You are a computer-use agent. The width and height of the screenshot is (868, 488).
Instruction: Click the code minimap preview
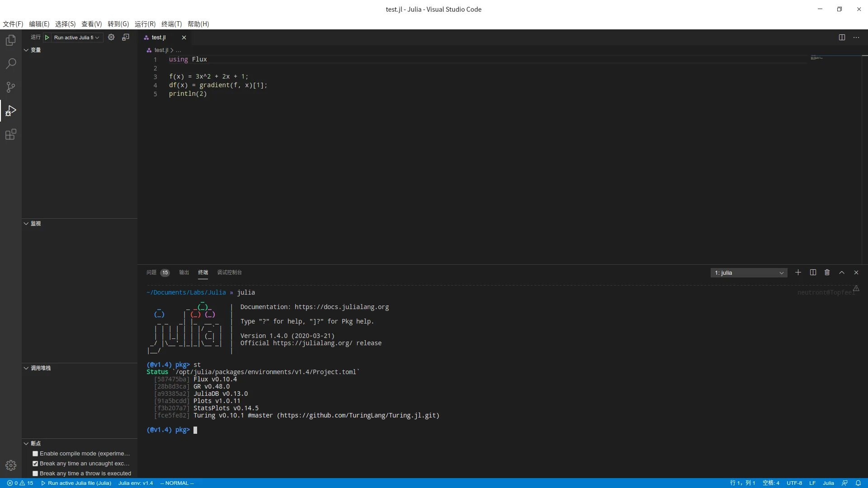click(x=816, y=58)
